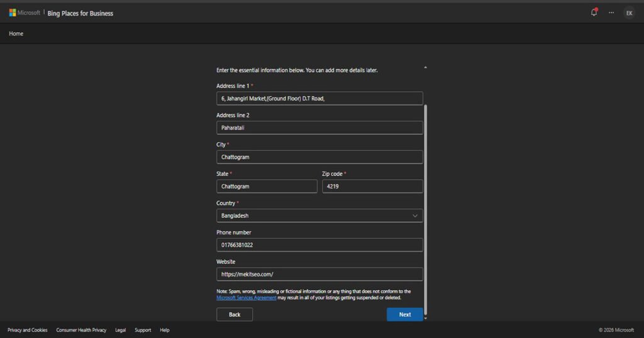
Task: Click the form's vertical scrollbar thumb
Action: coord(426,209)
